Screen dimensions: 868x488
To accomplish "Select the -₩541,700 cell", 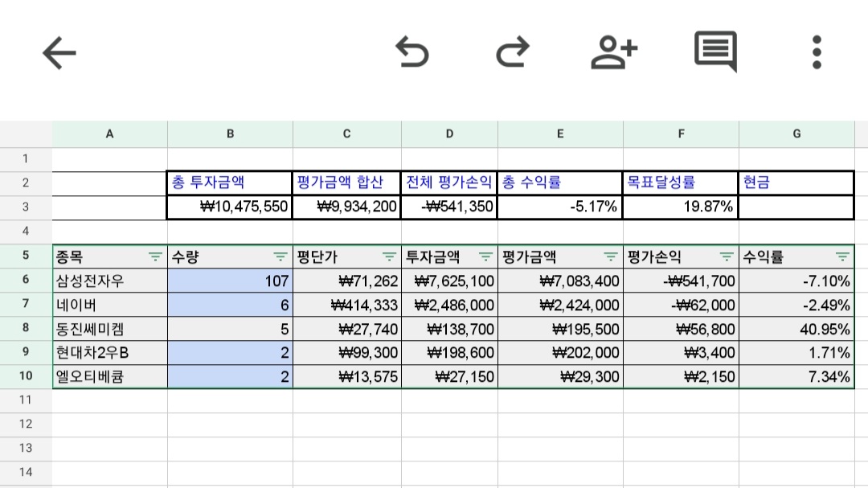I will tap(681, 281).
